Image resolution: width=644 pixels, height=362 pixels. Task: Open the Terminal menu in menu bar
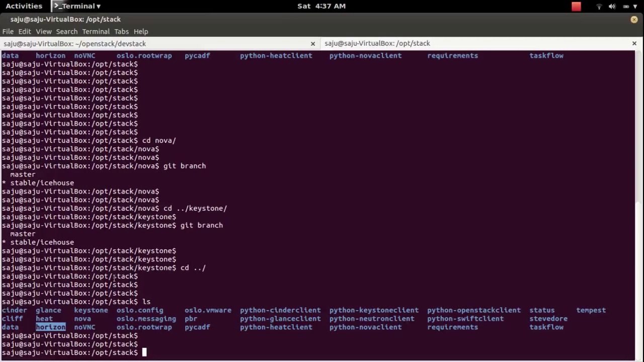(x=96, y=31)
